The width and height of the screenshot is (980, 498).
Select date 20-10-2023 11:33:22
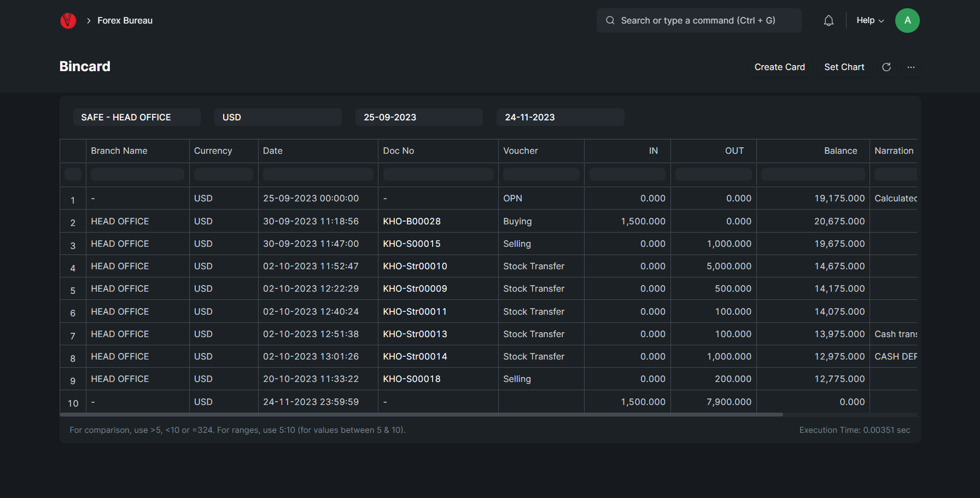pos(318,379)
